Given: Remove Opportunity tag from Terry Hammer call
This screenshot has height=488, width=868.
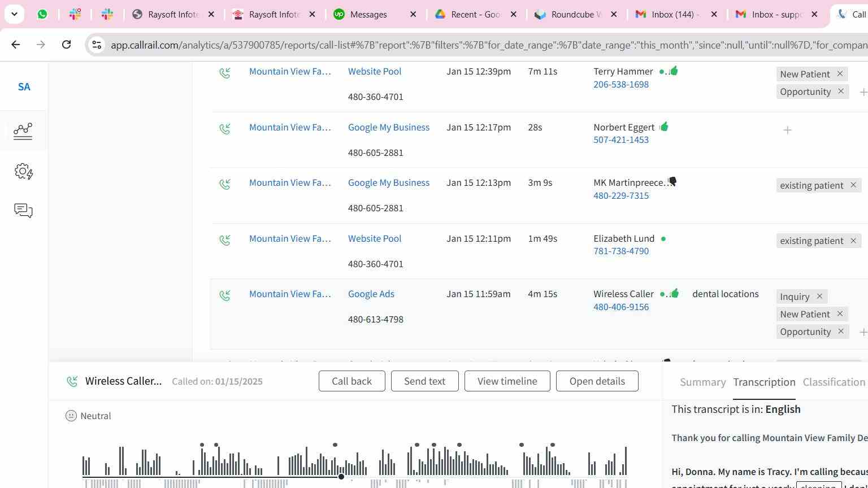Looking at the screenshot, I should [841, 91].
